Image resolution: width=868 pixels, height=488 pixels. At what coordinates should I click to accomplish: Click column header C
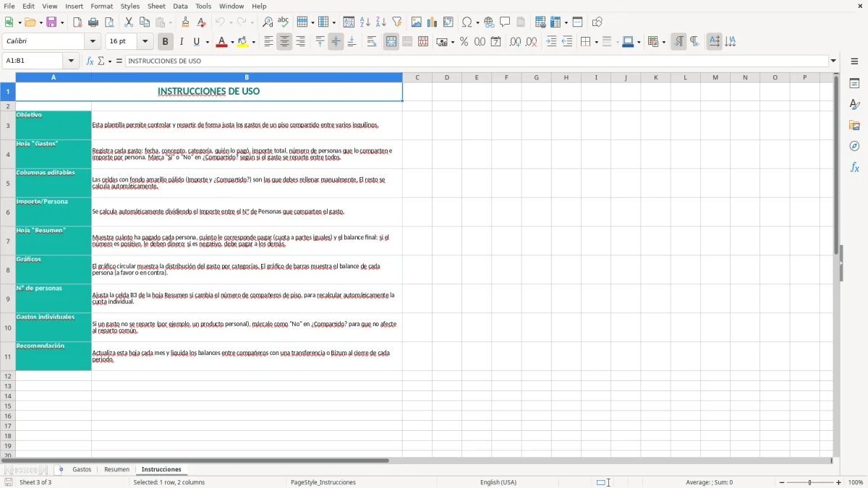click(x=417, y=77)
